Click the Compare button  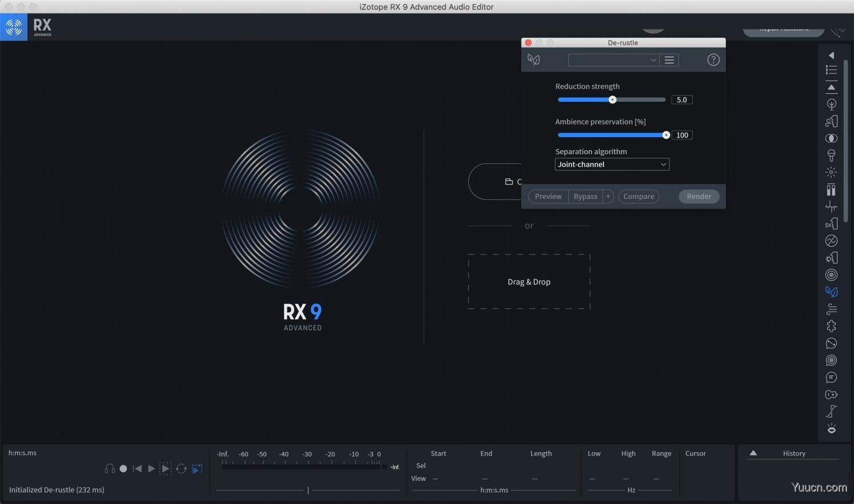tap(639, 196)
